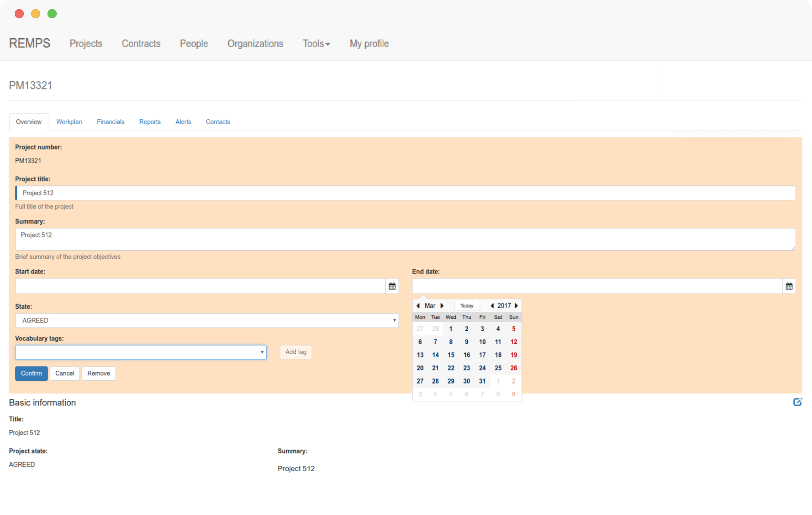Expand the Vocabulary tags dropdown
Viewport: 812px width, 515px height.
[x=141, y=352]
